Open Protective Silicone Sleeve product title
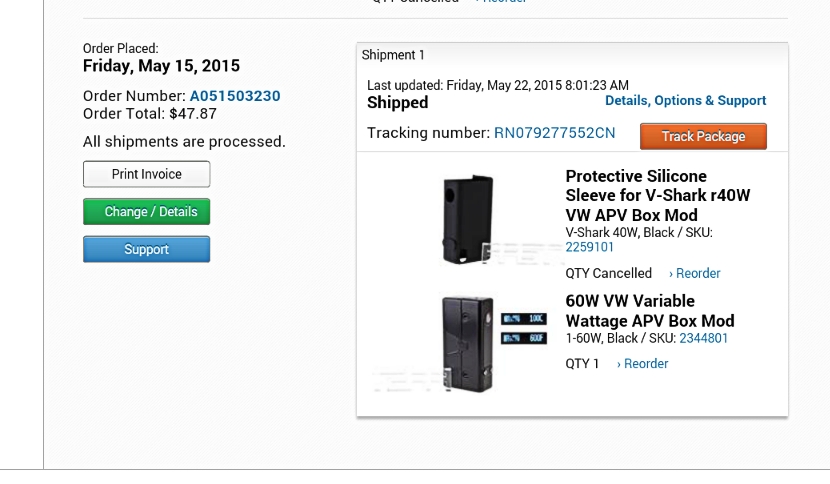830x484 pixels. coord(657,195)
